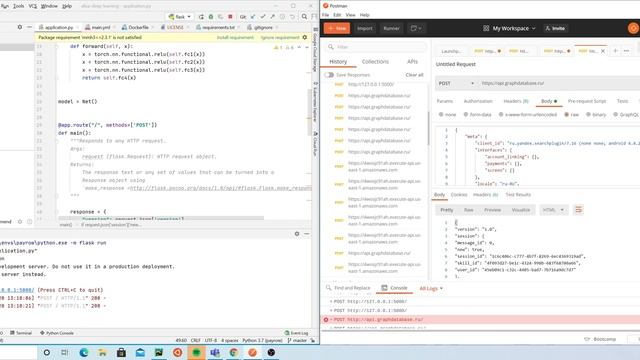640x360 pixels.
Task: Open Microsoft Teams from the taskbar
Action: pyautogui.click(x=215, y=353)
